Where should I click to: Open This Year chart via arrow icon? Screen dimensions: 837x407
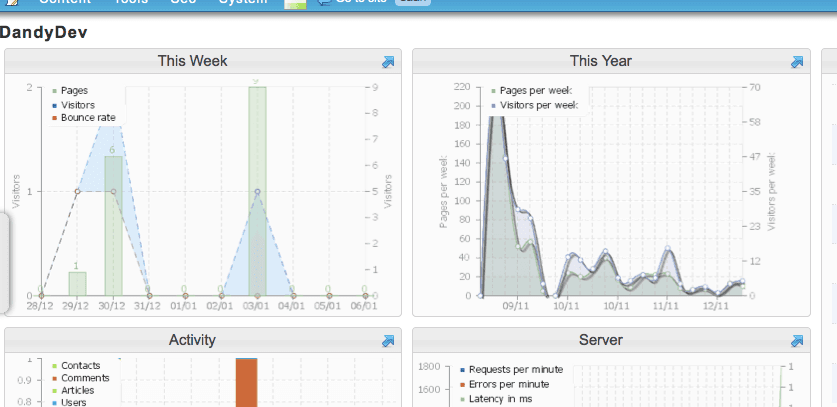pyautogui.click(x=797, y=62)
